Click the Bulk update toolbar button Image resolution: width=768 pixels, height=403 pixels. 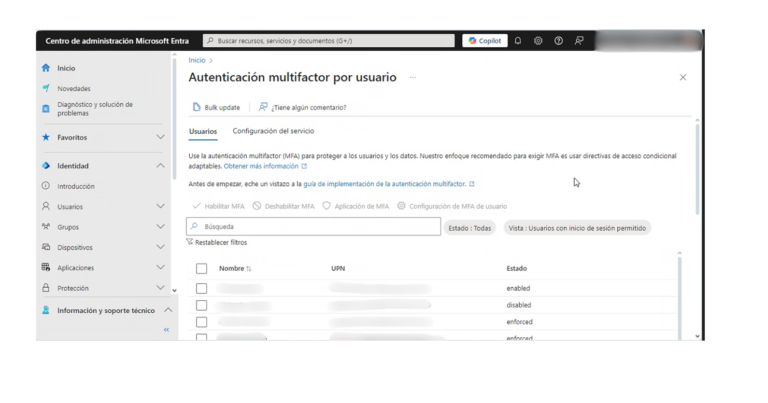(216, 107)
